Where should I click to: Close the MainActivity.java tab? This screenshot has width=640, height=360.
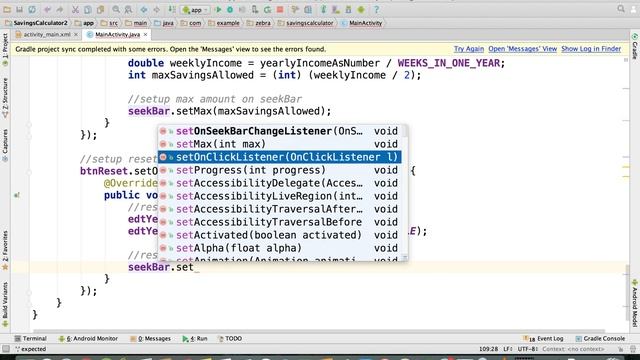coord(145,35)
